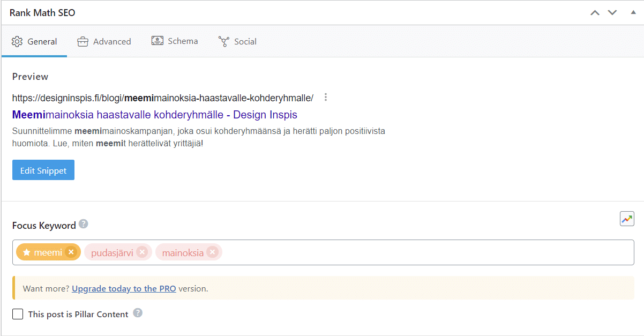Click the Edit Snippet button
The width and height of the screenshot is (644, 336).
click(43, 170)
